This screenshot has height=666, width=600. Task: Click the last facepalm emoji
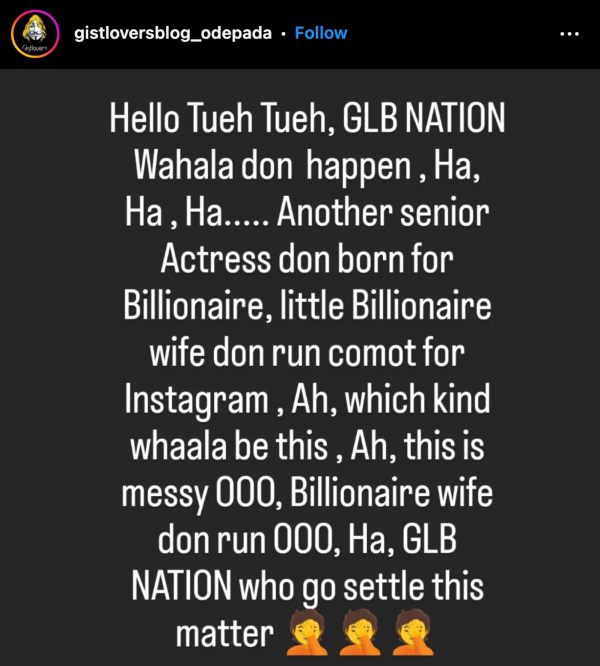(413, 633)
